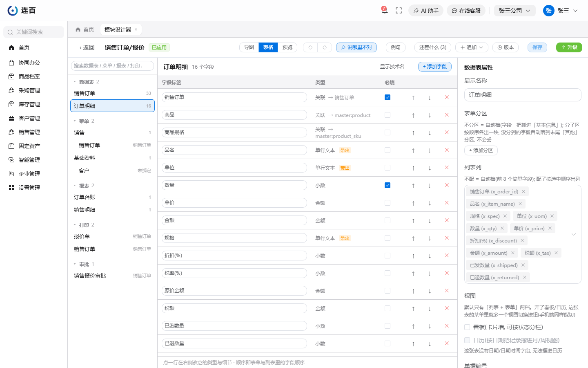Click the undo arrow button
The height and width of the screenshot is (368, 588).
[310, 47]
